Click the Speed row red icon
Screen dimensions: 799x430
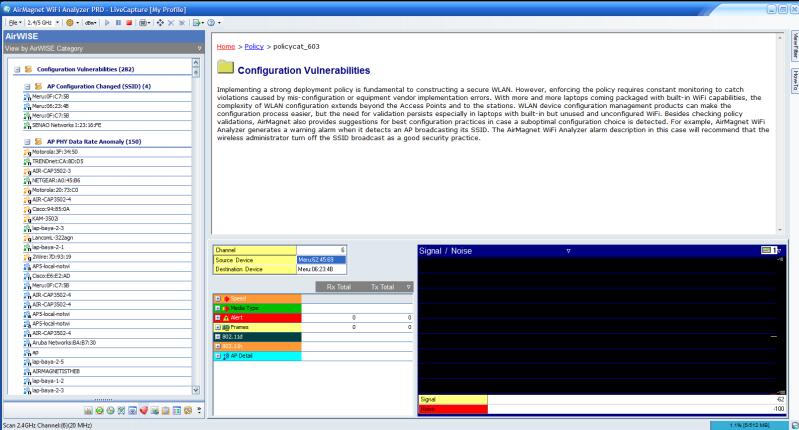coord(226,299)
